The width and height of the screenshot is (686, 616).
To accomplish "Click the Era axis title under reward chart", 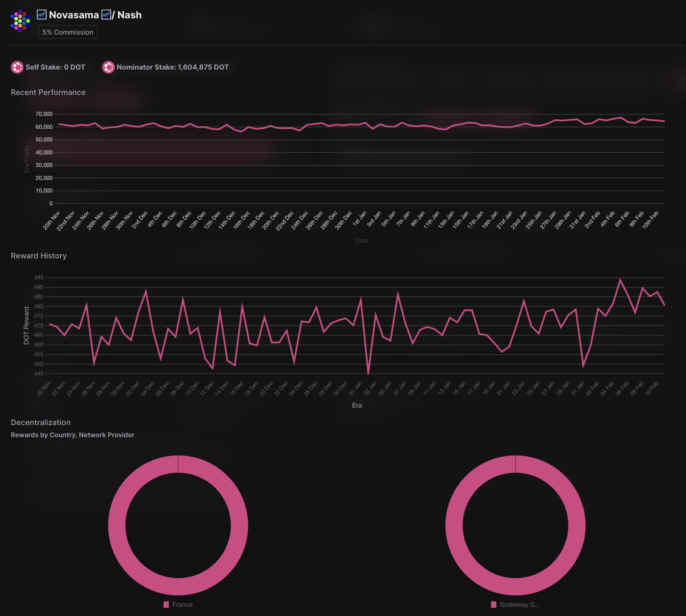I will [357, 406].
